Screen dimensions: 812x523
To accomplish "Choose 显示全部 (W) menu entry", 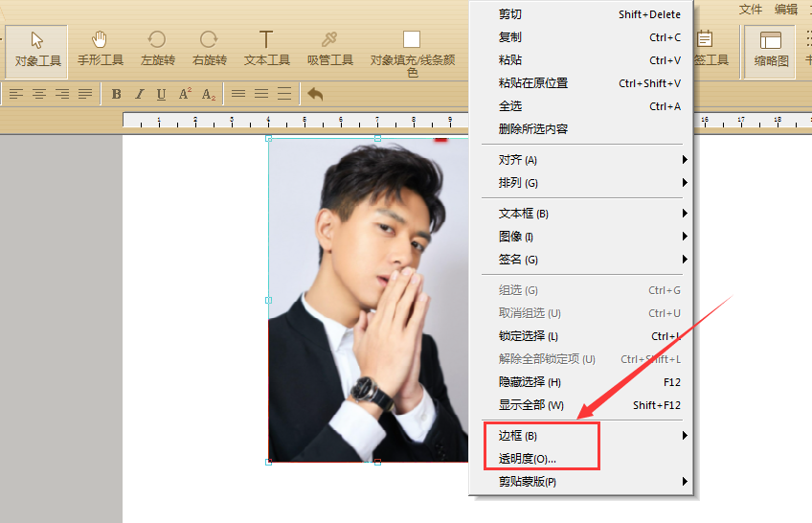I will click(581, 405).
